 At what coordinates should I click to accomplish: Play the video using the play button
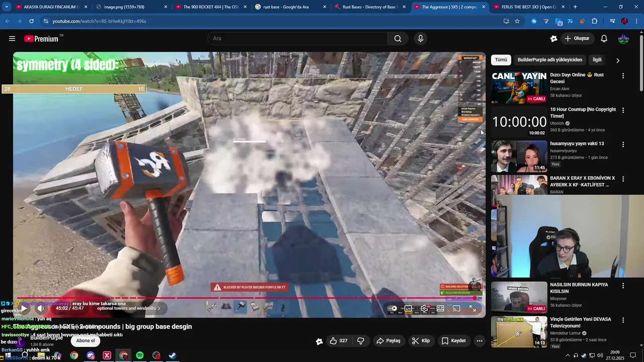pos(24,308)
